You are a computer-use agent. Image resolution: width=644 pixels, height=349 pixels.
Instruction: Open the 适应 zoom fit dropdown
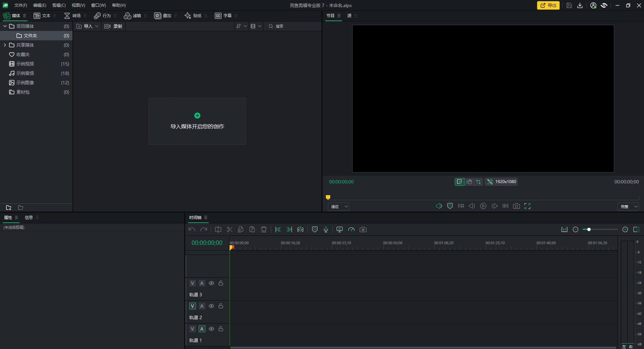338,207
